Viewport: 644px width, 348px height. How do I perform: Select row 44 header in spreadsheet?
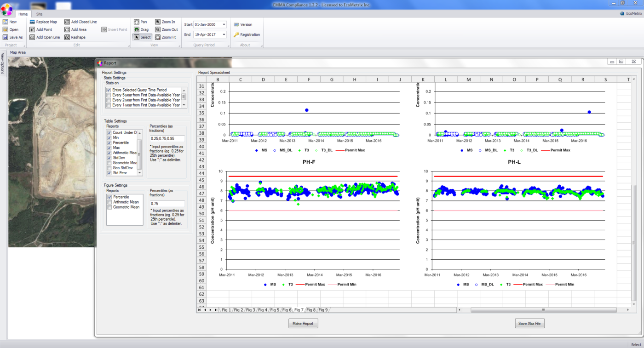tap(201, 173)
